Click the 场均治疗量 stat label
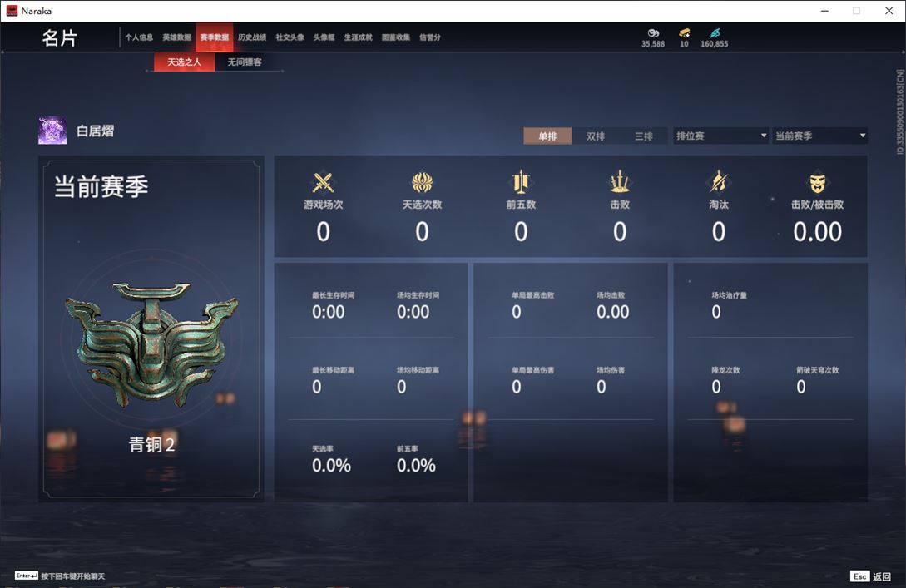Image resolution: width=906 pixels, height=588 pixels. click(x=729, y=295)
